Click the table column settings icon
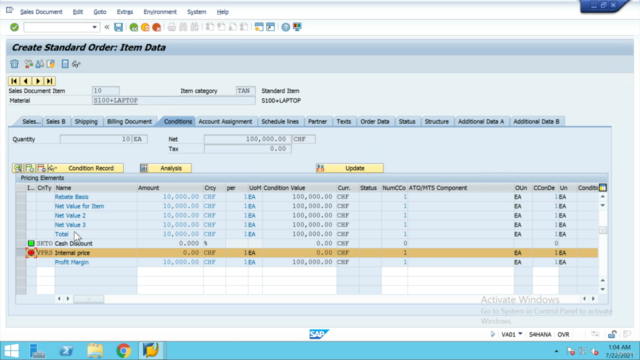Image resolution: width=640 pixels, height=360 pixels. (x=603, y=188)
